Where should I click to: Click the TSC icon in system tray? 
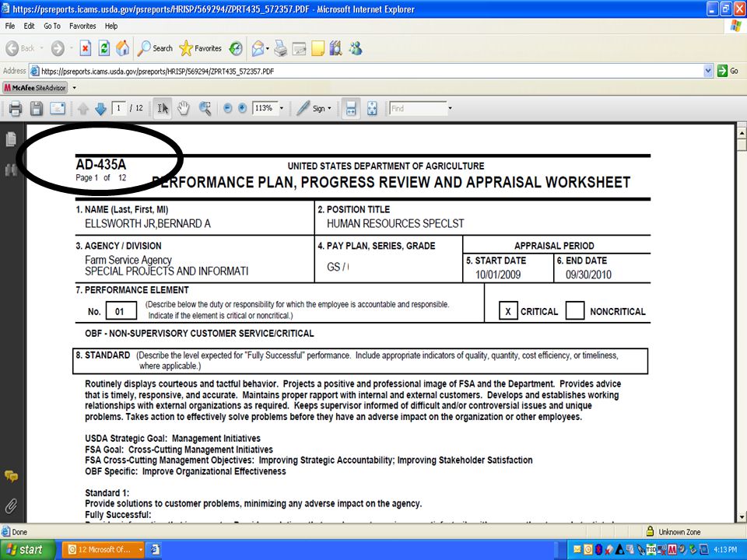(651, 550)
